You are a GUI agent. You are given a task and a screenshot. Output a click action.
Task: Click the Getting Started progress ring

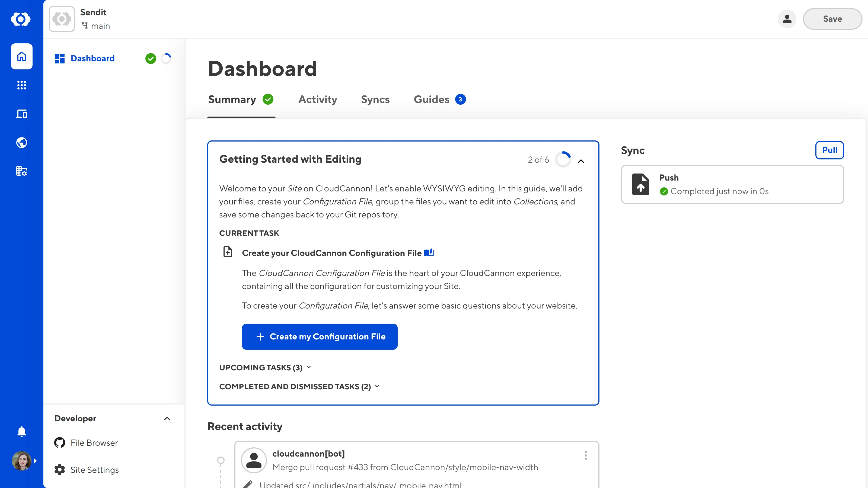[x=563, y=159]
